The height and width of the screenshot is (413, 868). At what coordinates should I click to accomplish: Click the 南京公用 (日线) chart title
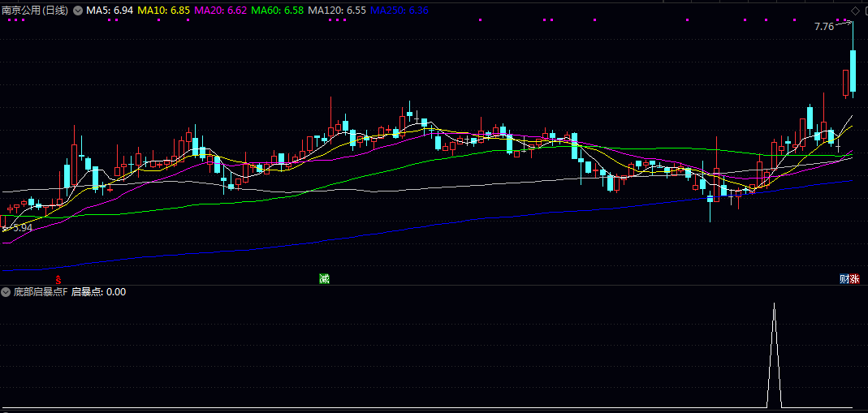click(x=35, y=11)
